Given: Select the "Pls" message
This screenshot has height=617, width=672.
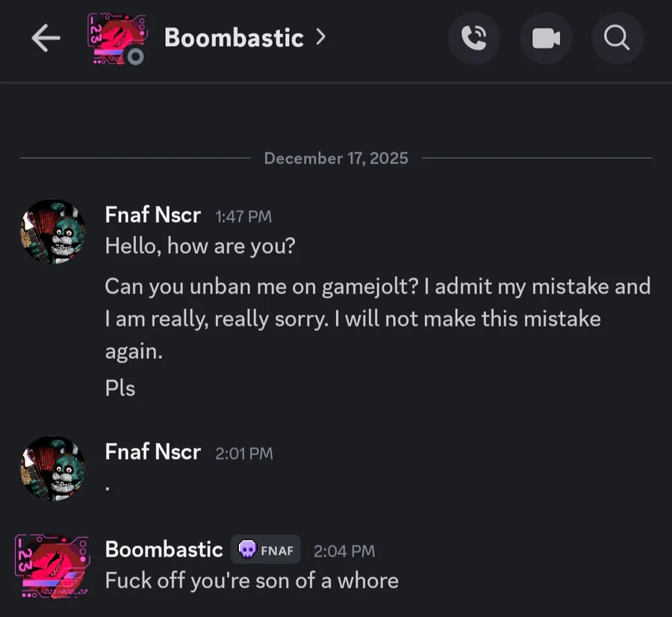Looking at the screenshot, I should [120, 388].
